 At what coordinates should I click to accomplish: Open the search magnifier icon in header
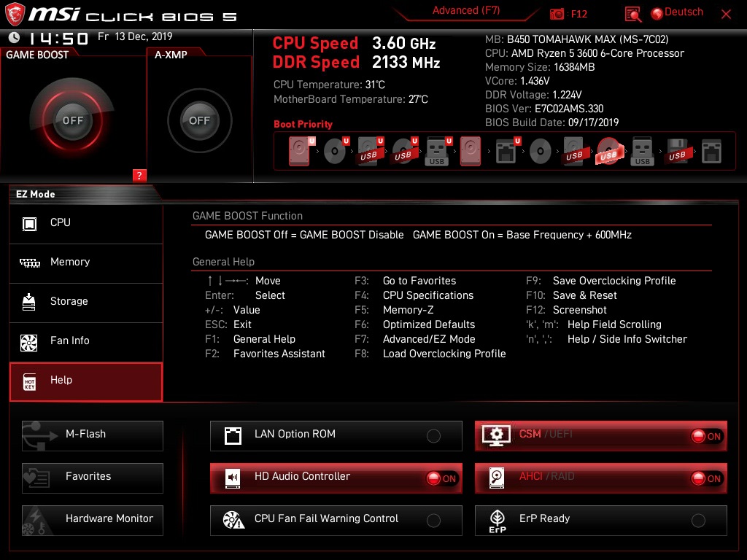(x=633, y=15)
